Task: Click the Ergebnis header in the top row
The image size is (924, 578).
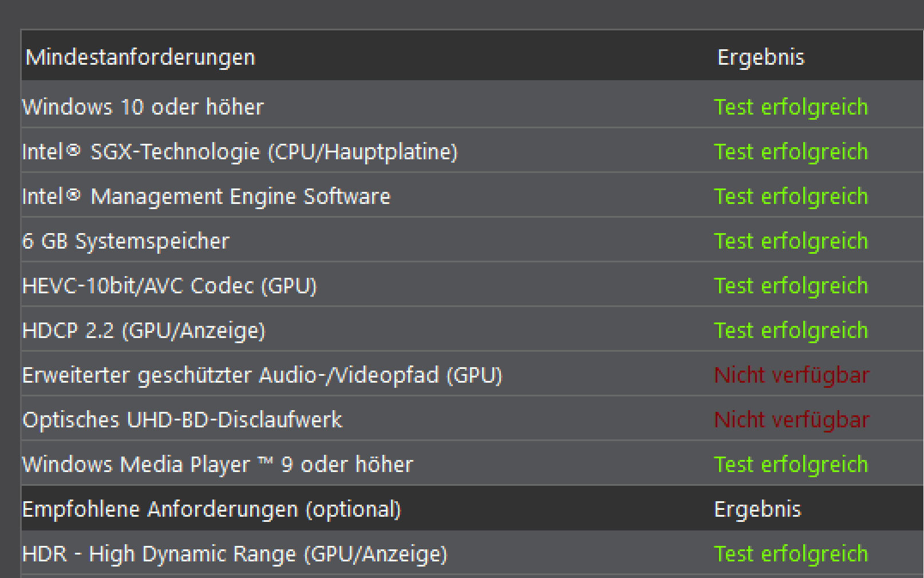Action: pos(761,57)
